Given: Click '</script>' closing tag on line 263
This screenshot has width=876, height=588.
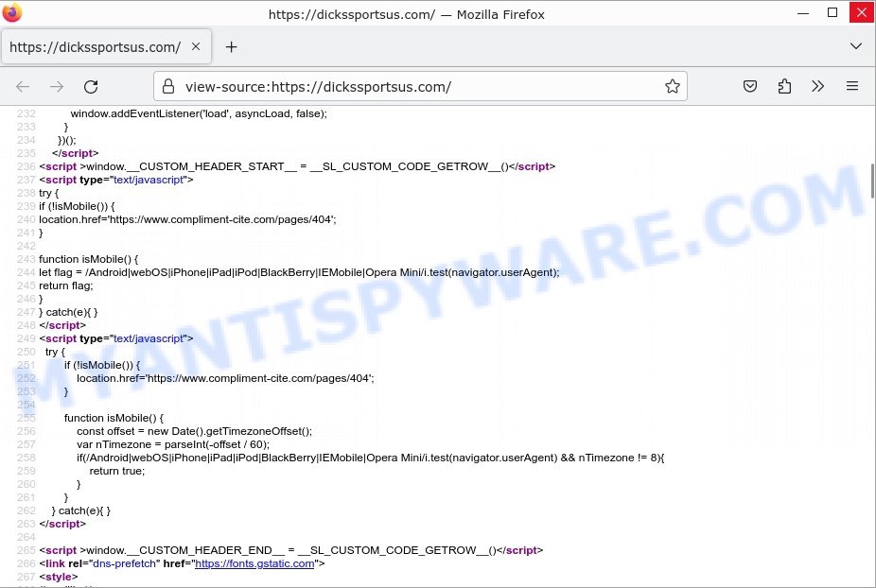Looking at the screenshot, I should click(x=62, y=524).
